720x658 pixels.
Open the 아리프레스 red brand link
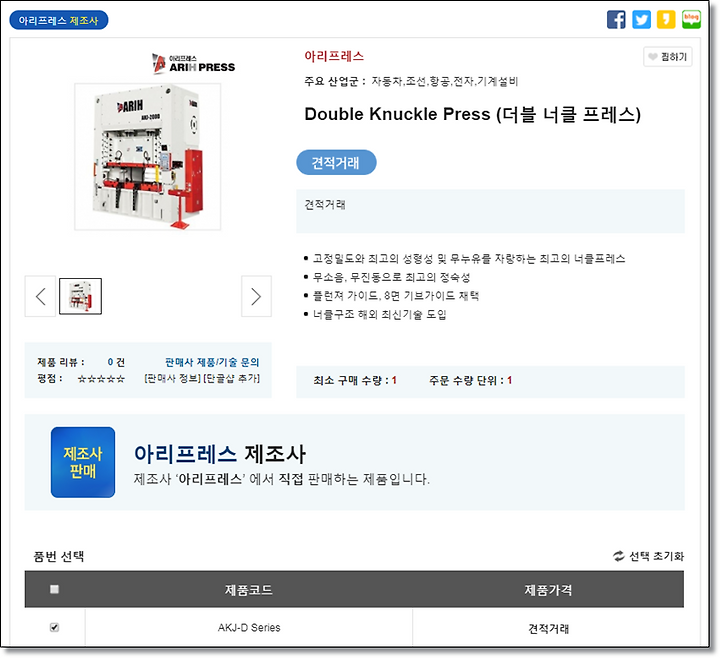(x=334, y=56)
